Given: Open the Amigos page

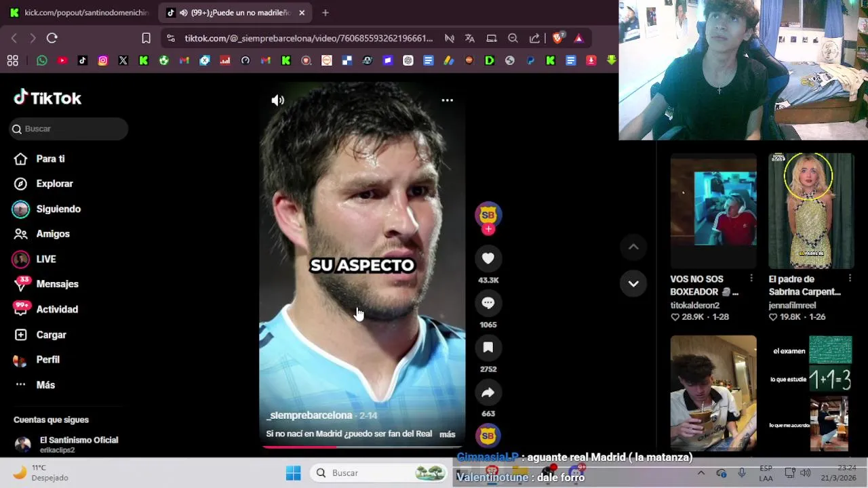Looking at the screenshot, I should [x=41, y=234].
